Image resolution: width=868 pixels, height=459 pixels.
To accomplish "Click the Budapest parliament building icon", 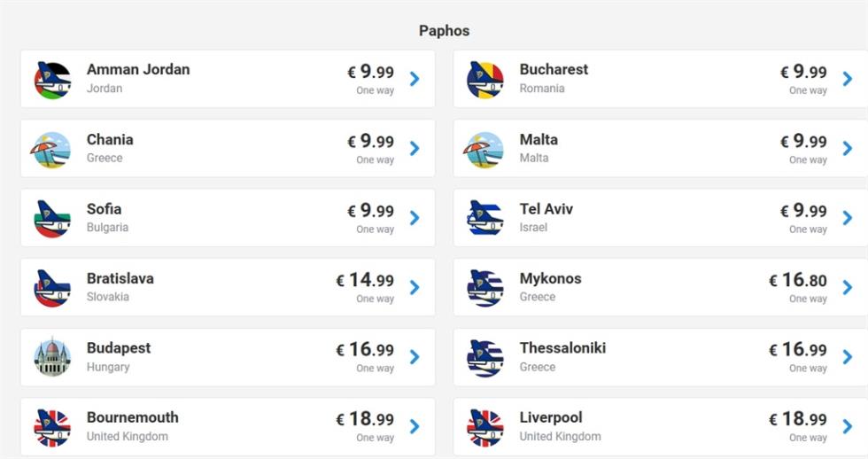I will [52, 358].
